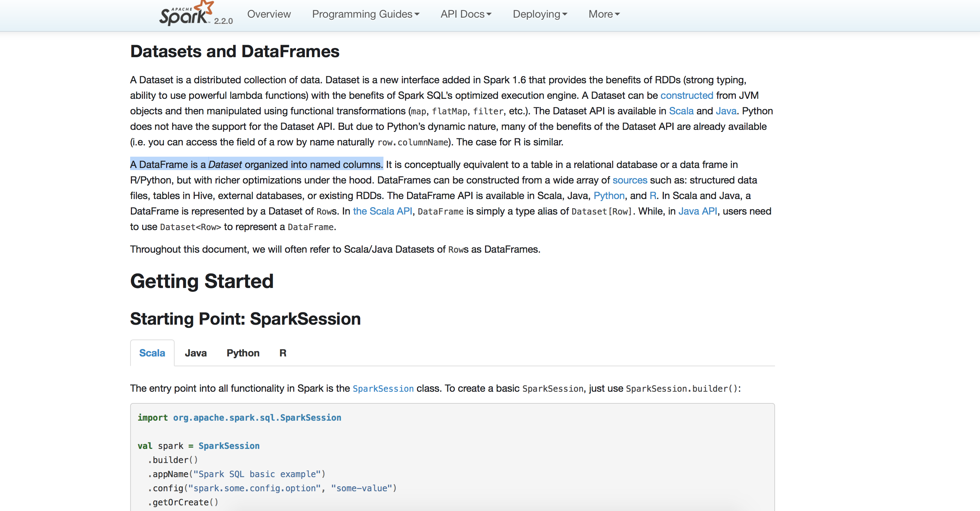The height and width of the screenshot is (511, 980).
Task: Open the Java Dataset API link
Action: (x=726, y=111)
